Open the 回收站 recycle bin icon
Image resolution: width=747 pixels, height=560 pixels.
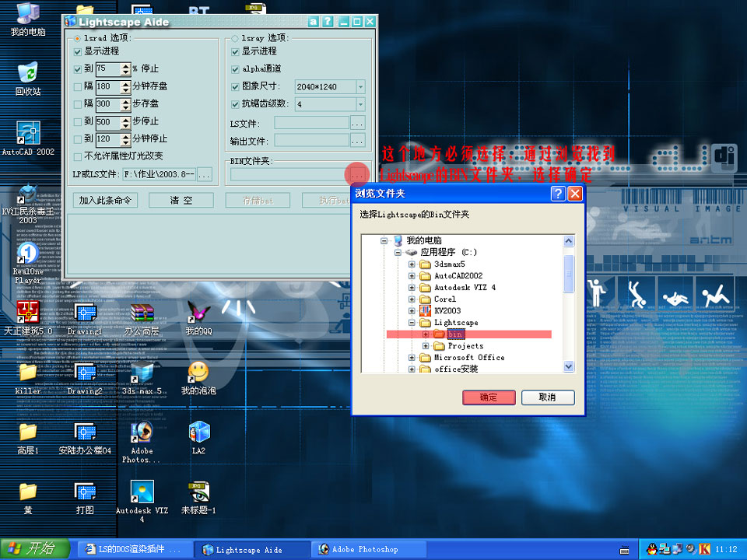[x=28, y=79]
